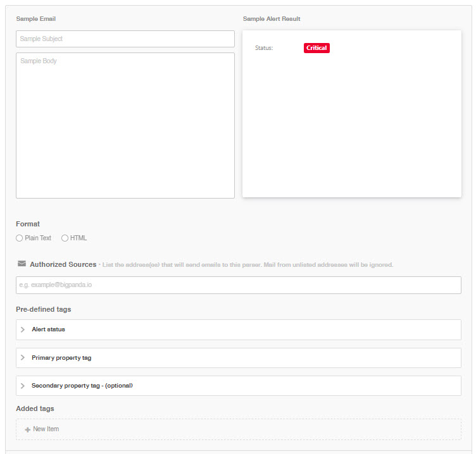Select the Plain Text format radio button
The height and width of the screenshot is (454, 476).
[19, 238]
